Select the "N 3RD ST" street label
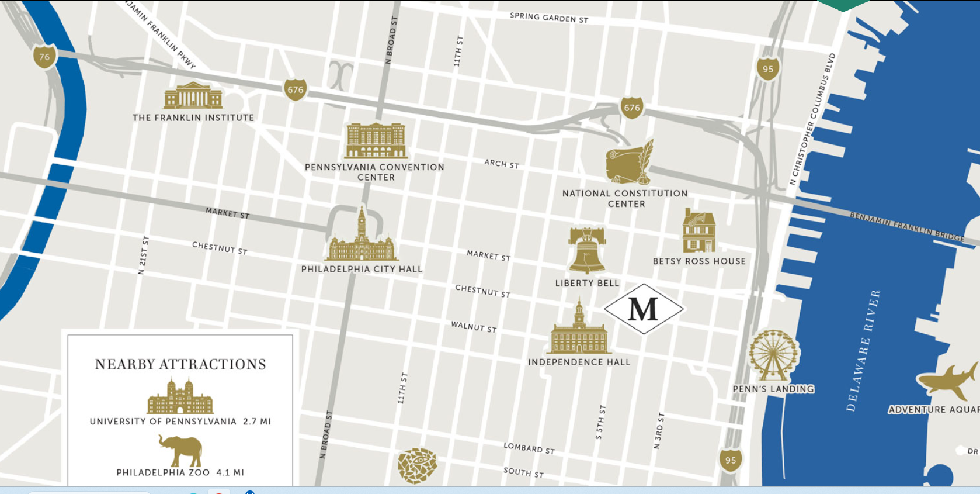The height and width of the screenshot is (494, 980). tap(659, 431)
